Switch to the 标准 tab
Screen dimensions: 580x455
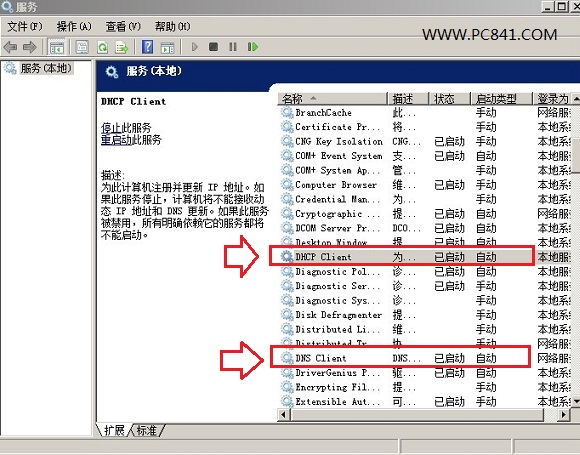(x=147, y=430)
